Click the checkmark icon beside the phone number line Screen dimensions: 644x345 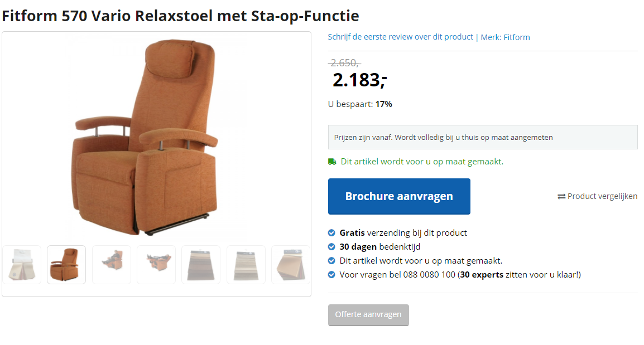pyautogui.click(x=331, y=275)
